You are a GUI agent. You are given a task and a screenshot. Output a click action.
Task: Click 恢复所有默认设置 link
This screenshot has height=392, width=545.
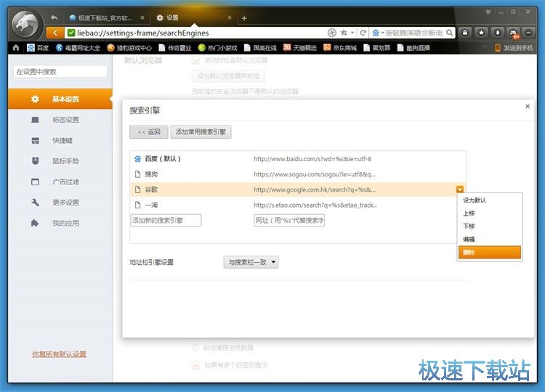59,354
